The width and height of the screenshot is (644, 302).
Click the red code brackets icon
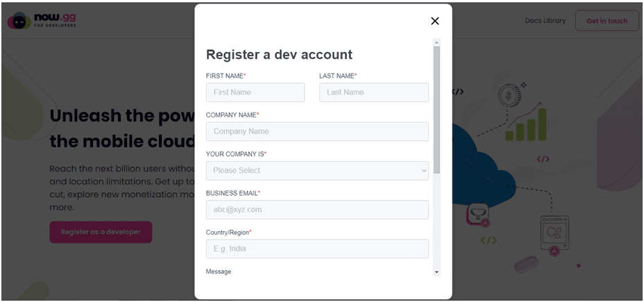[543, 159]
